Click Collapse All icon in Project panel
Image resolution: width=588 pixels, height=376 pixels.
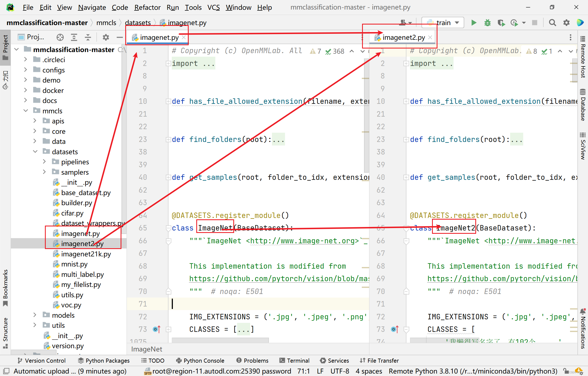pos(88,37)
